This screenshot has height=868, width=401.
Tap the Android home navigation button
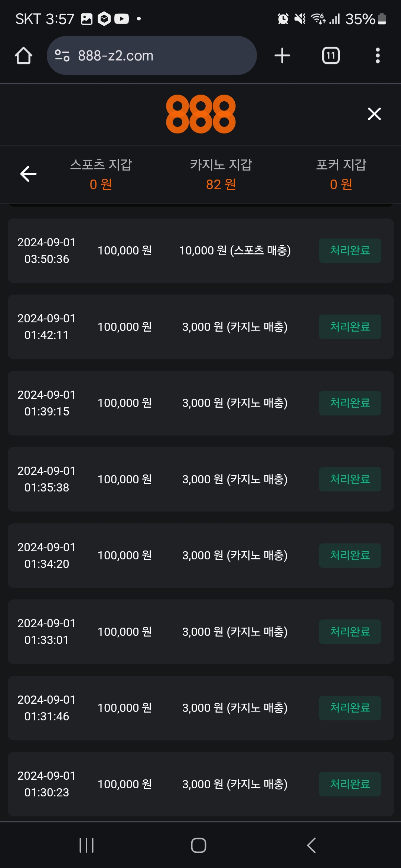(x=199, y=845)
